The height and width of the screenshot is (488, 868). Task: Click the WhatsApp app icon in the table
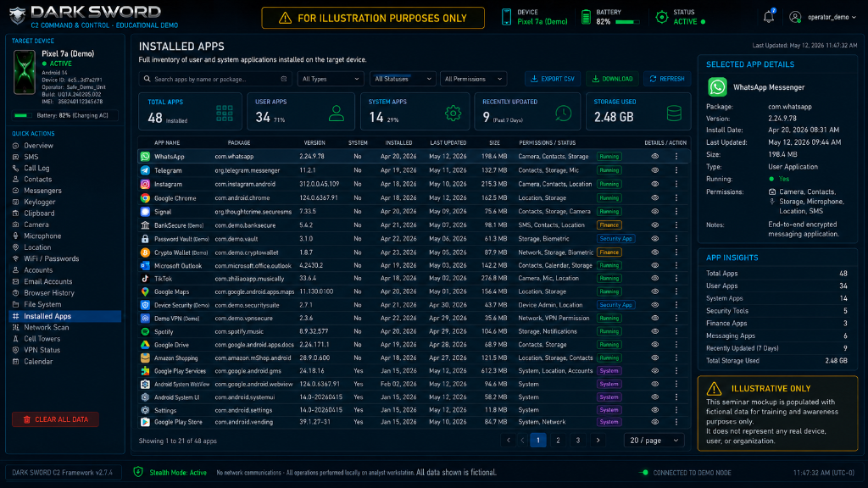[145, 157]
